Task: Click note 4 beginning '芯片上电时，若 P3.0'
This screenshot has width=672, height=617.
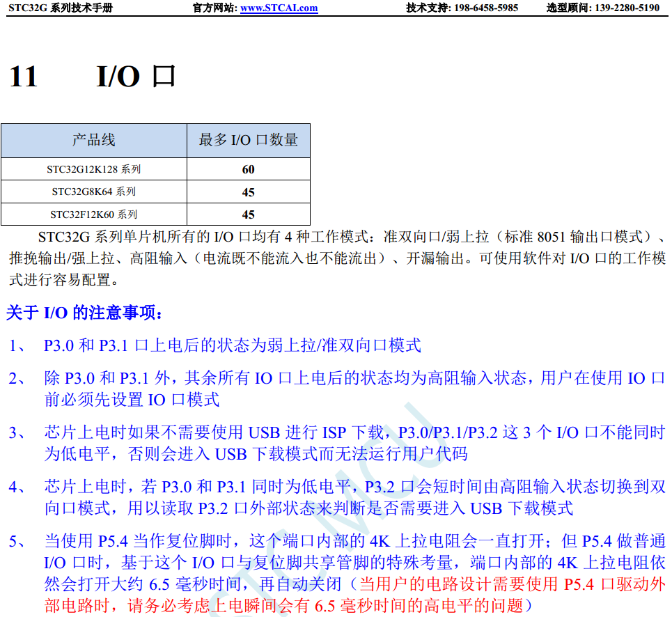Action: 337,497
